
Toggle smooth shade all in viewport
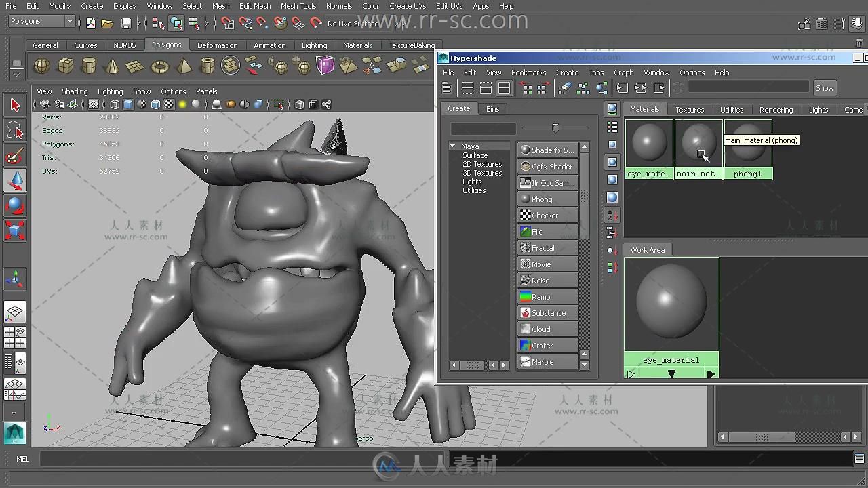click(x=128, y=104)
